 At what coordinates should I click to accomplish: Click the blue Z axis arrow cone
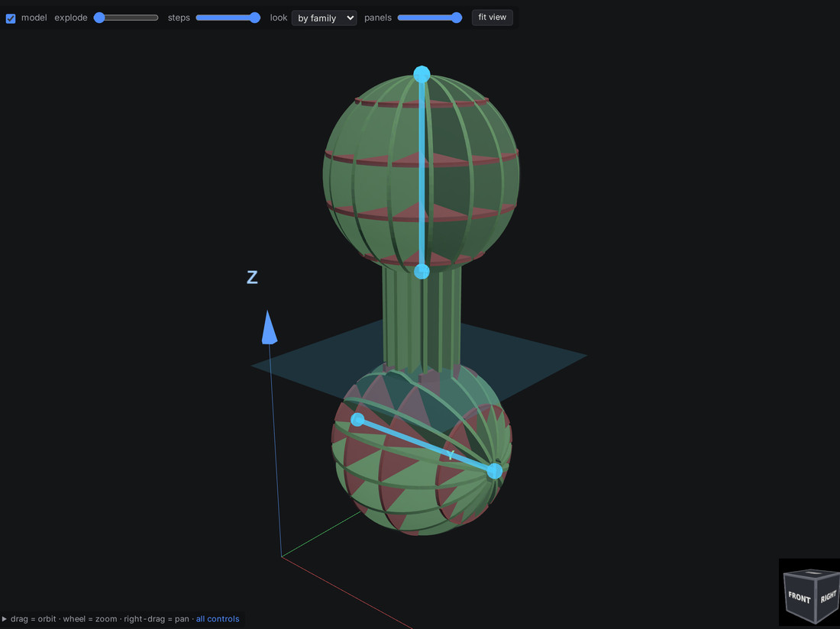[x=269, y=327]
